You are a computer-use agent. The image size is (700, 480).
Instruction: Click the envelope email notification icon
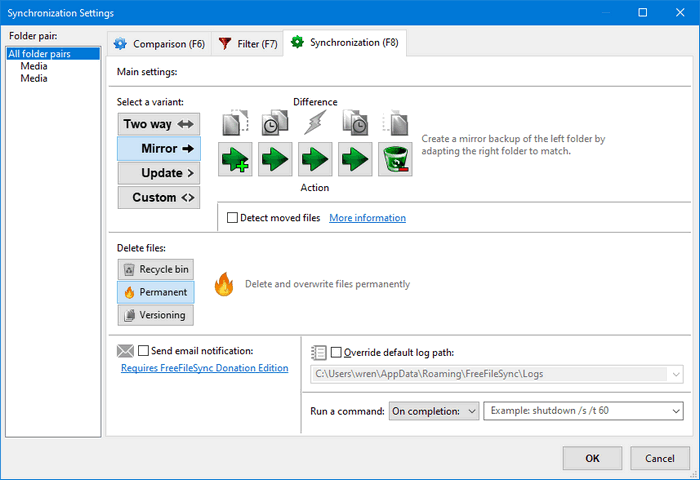tap(125, 351)
